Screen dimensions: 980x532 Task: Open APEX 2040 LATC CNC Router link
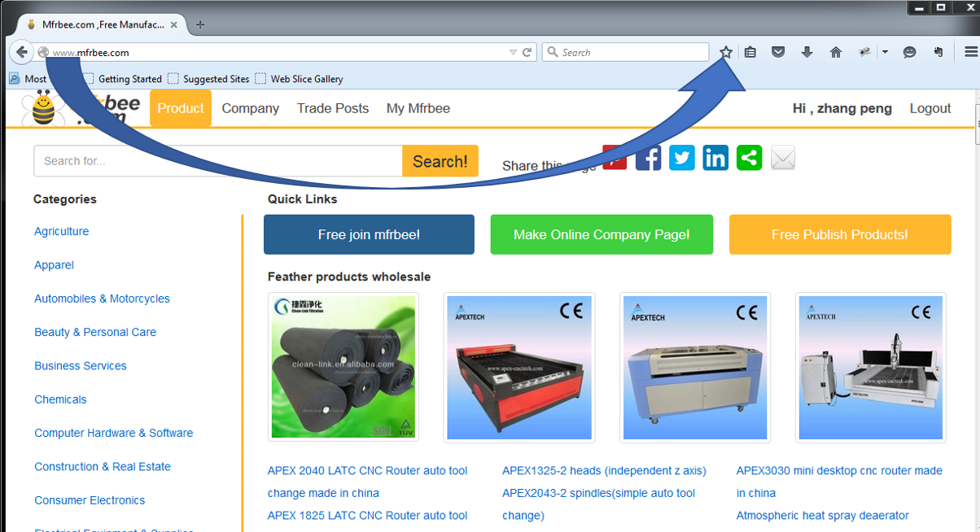[368, 482]
